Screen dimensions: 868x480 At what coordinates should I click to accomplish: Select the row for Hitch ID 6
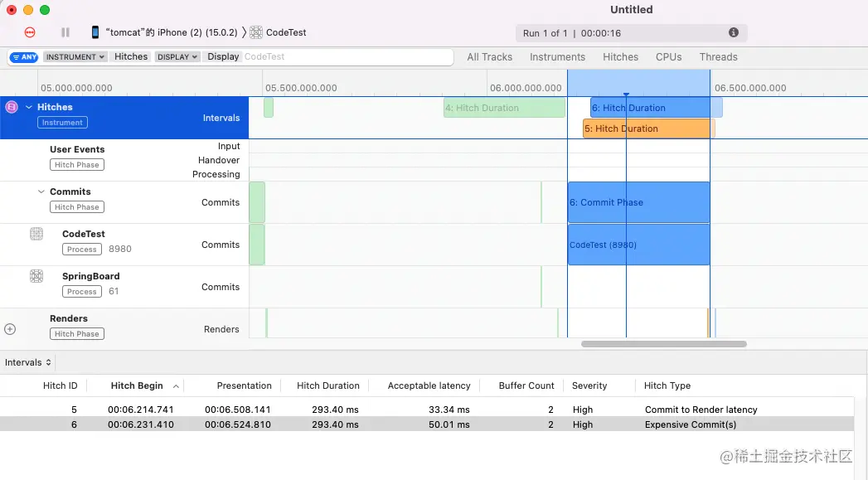point(426,424)
